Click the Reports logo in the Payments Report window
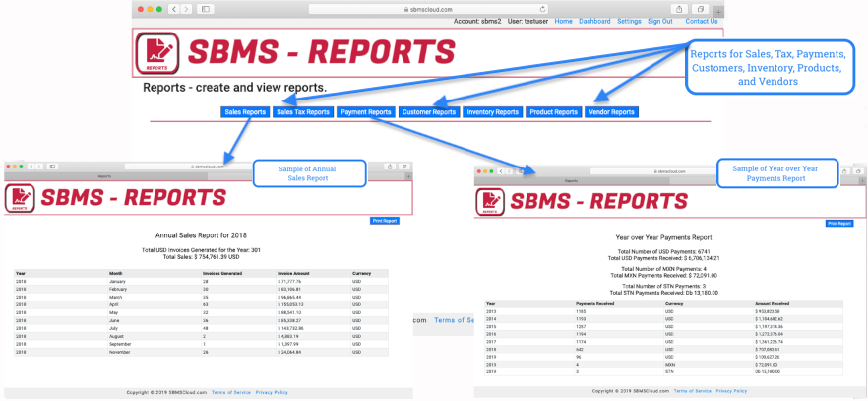 click(x=490, y=202)
